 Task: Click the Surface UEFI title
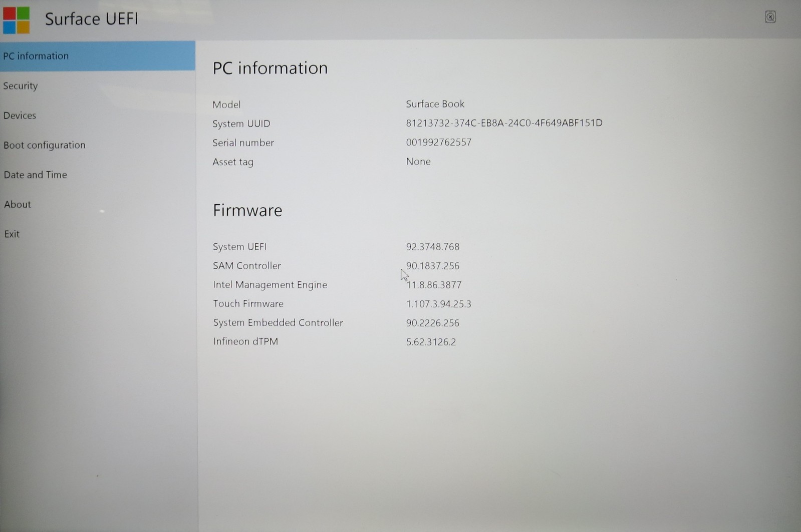point(91,19)
